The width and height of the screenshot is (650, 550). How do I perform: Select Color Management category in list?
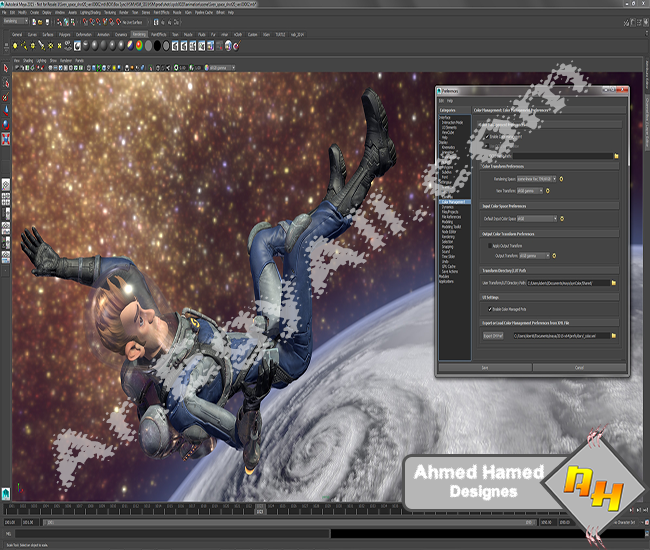(x=455, y=202)
